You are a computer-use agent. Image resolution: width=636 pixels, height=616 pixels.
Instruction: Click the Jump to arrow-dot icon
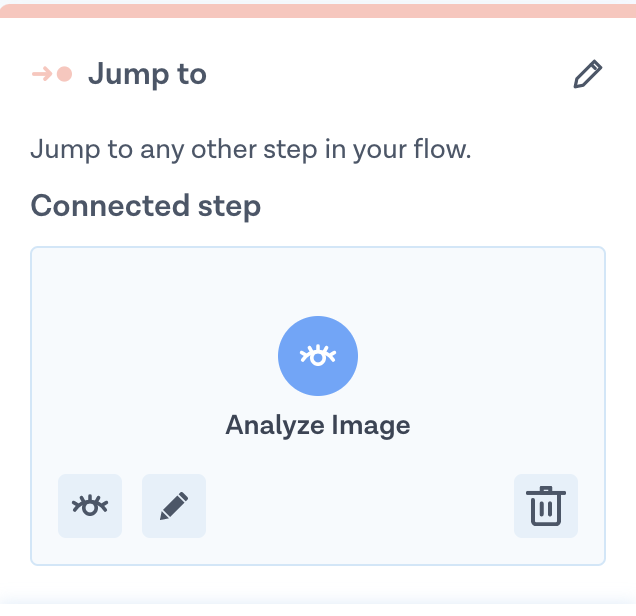coord(51,74)
